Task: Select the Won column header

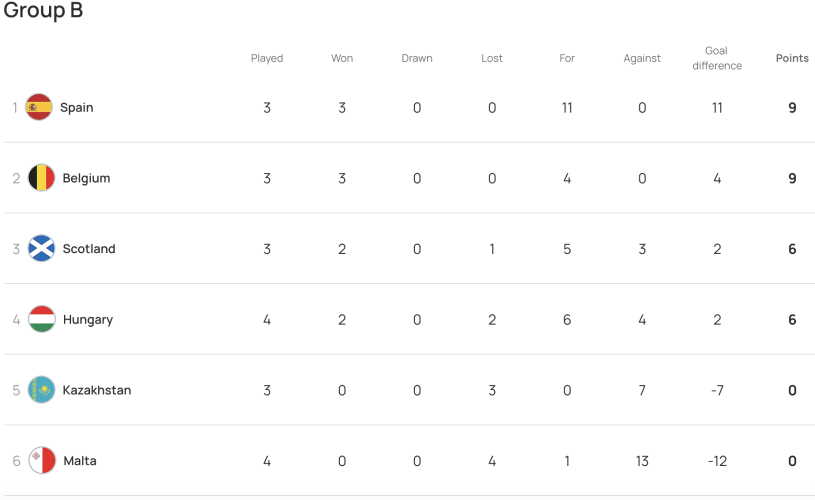Action: tap(342, 58)
